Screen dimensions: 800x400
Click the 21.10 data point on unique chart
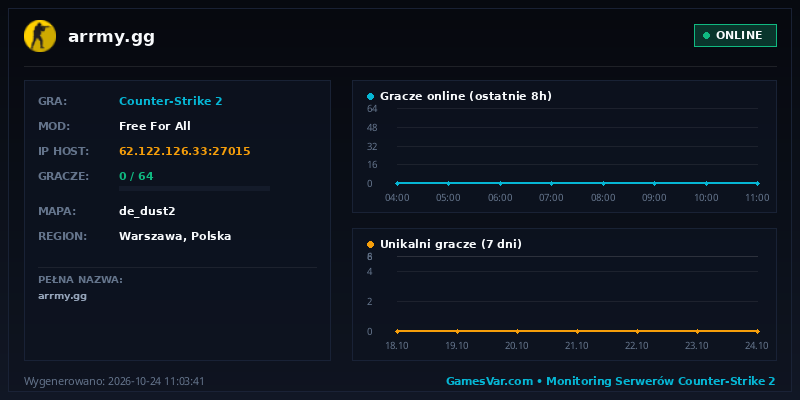click(577, 331)
